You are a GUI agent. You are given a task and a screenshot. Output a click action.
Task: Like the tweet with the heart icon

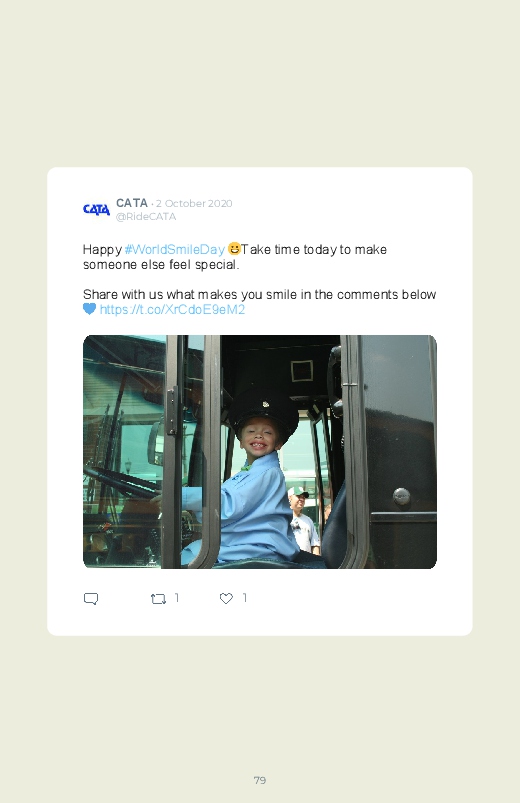coord(226,598)
